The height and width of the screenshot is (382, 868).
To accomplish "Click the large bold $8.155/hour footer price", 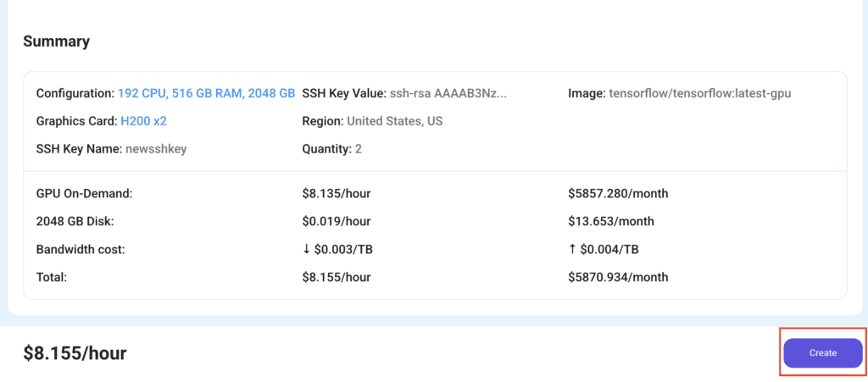I will coord(75,353).
